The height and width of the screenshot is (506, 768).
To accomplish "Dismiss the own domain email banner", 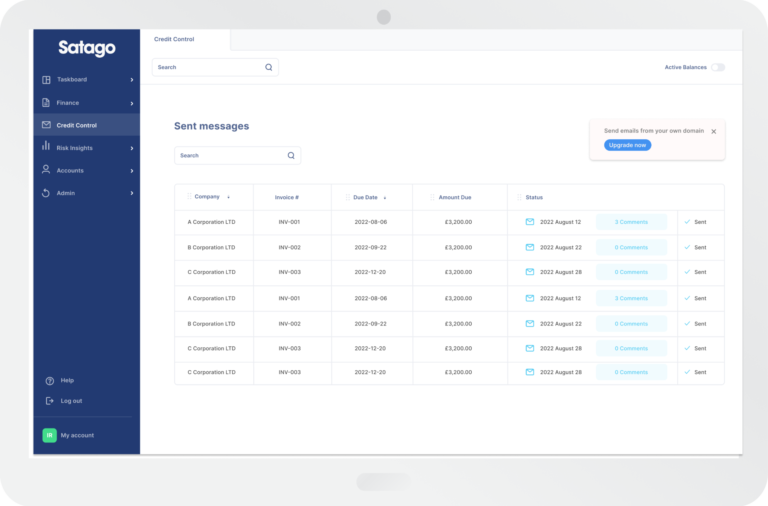I will coord(713,131).
